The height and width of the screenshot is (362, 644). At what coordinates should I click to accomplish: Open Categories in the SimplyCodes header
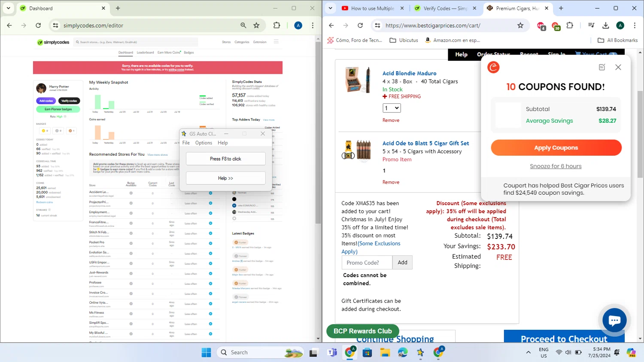242,42
